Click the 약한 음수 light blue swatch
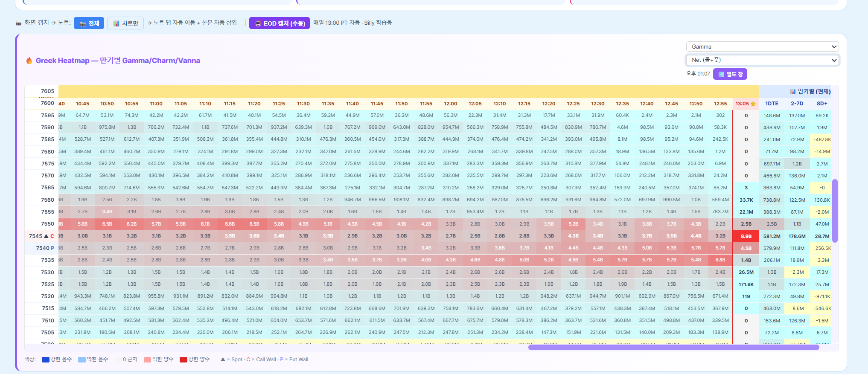Viewport: 868px width, 374px height. pyautogui.click(x=82, y=360)
